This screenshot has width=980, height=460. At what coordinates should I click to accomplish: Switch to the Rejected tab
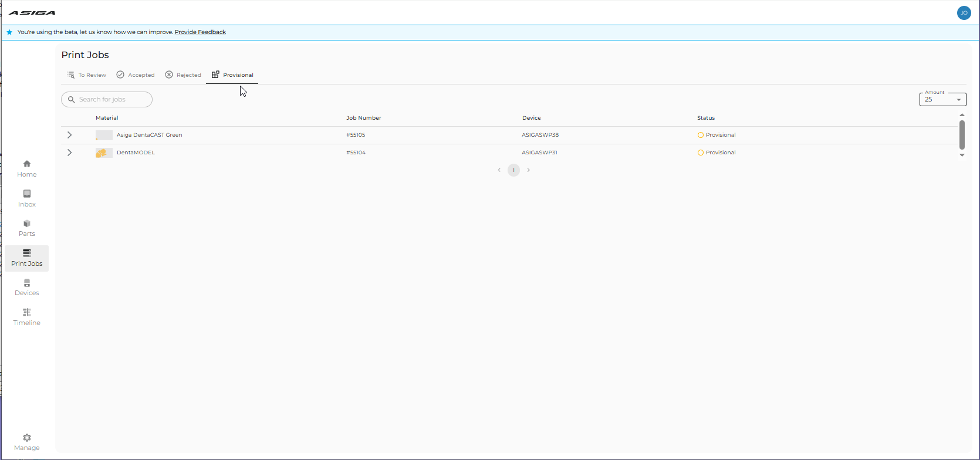pyautogui.click(x=183, y=75)
